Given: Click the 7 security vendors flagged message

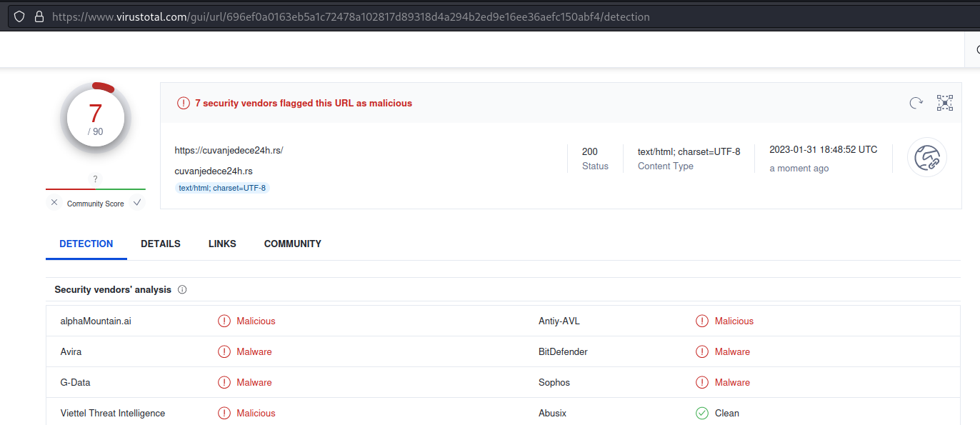Looking at the screenshot, I should coord(304,103).
